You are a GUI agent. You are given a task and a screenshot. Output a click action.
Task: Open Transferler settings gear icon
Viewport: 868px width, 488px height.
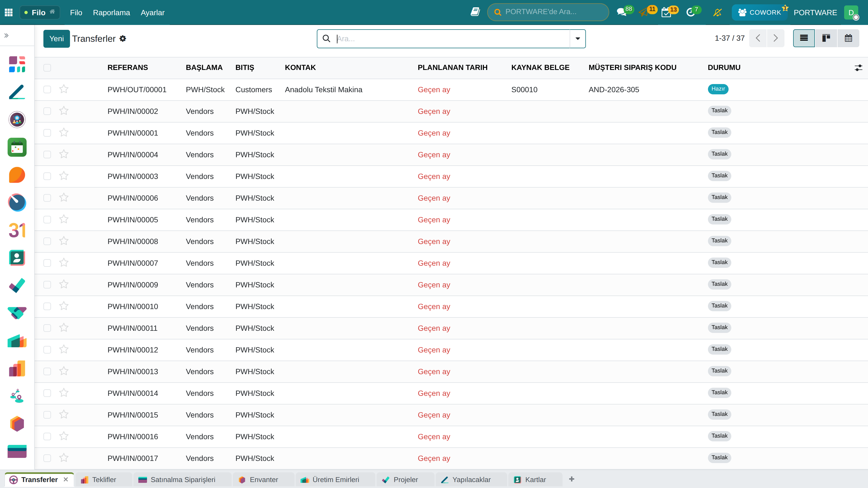(x=123, y=39)
